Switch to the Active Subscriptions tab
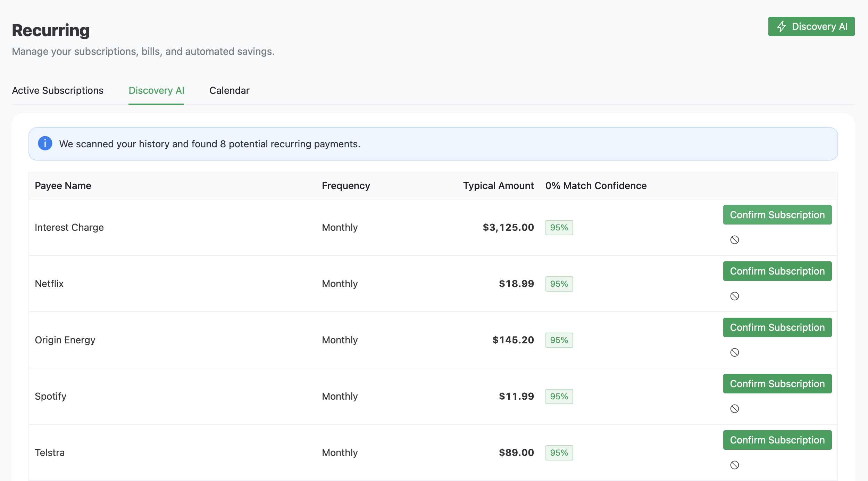Screen dimensions: 868x481 58,90
